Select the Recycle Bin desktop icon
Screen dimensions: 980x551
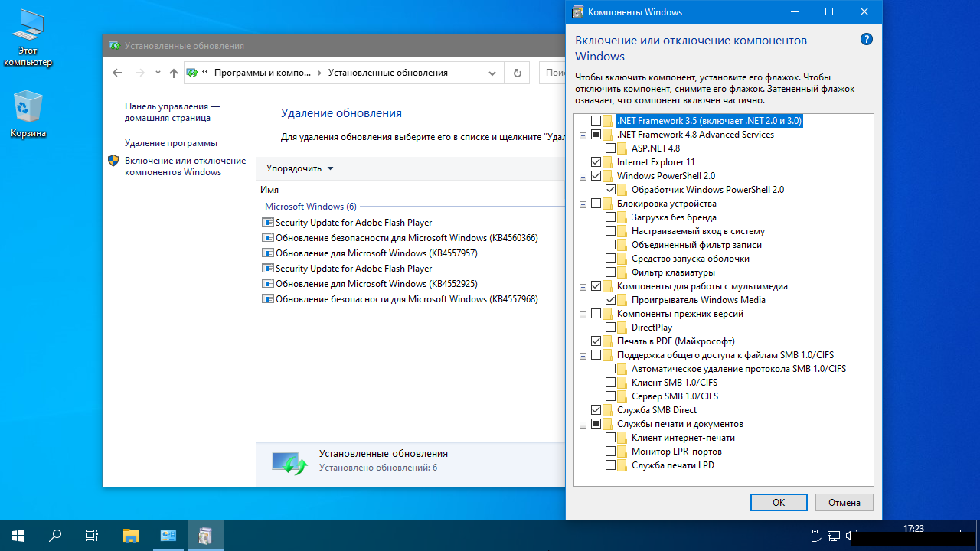(28, 115)
